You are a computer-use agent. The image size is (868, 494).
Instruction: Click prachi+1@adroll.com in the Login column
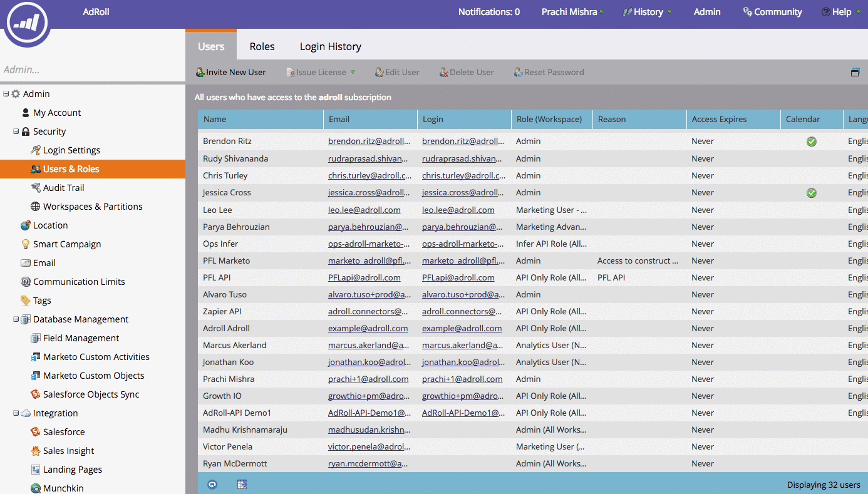tap(462, 379)
